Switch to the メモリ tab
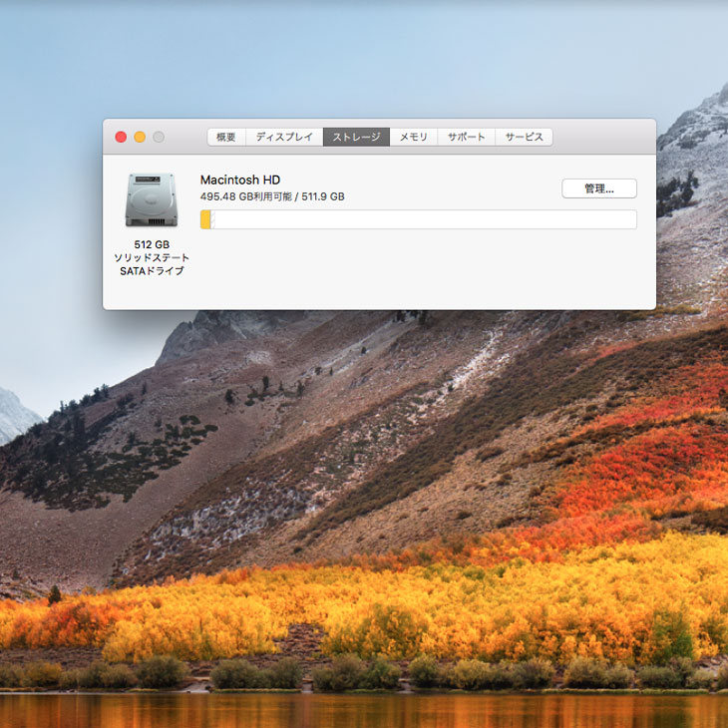The width and height of the screenshot is (728, 728). pyautogui.click(x=414, y=137)
